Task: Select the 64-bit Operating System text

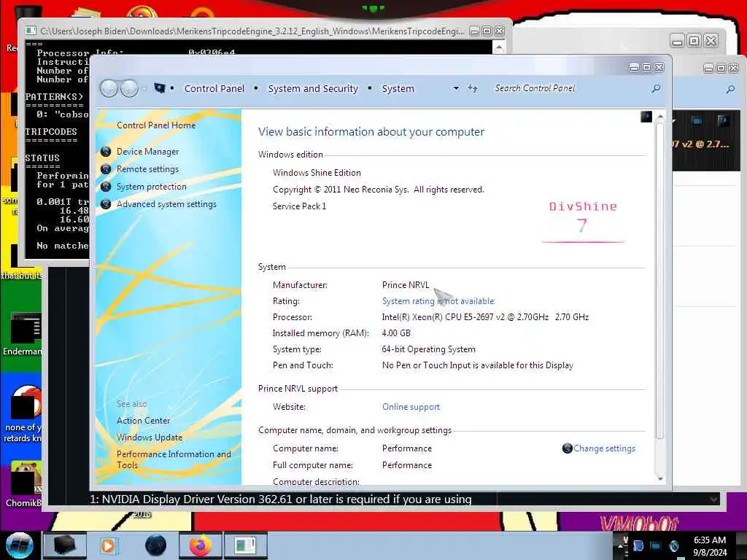Action: [x=428, y=349]
